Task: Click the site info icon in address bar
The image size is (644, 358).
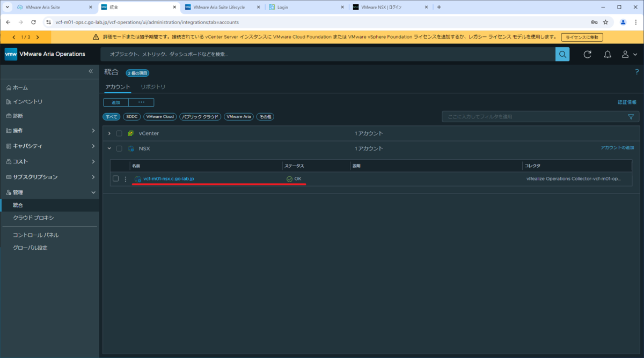Action: click(x=48, y=23)
